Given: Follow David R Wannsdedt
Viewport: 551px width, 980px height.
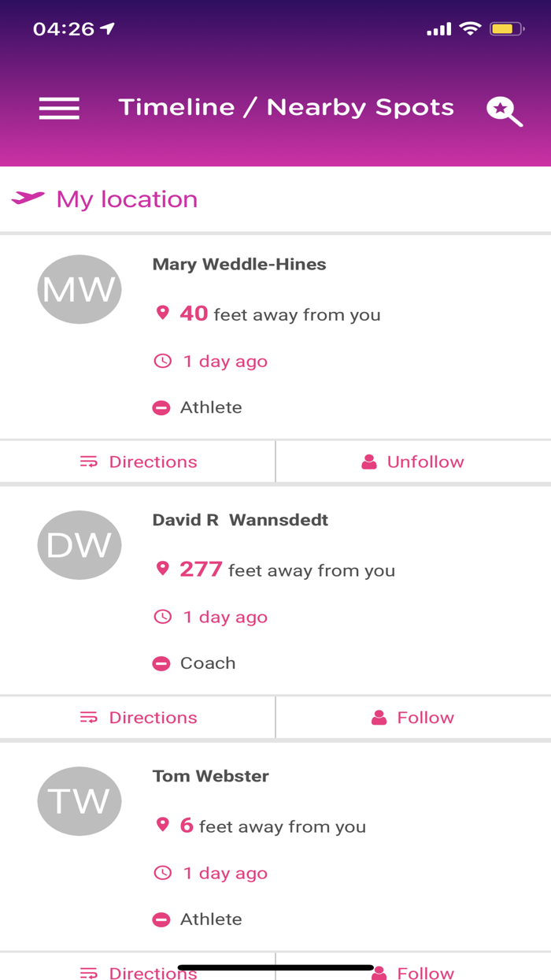Looking at the screenshot, I should point(413,717).
